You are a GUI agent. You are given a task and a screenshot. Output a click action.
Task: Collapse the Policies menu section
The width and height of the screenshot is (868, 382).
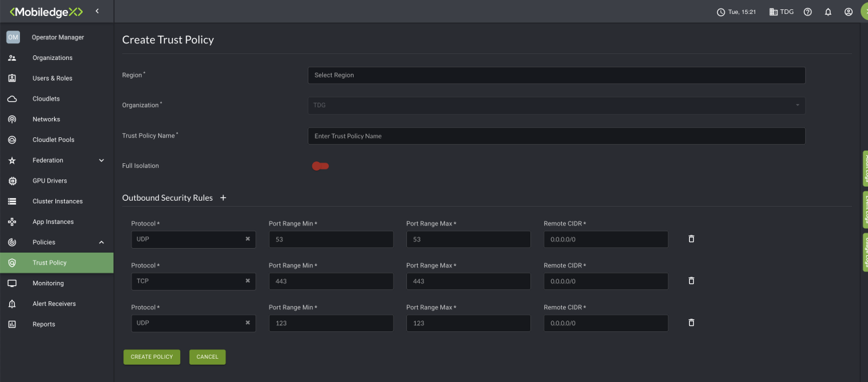101,243
